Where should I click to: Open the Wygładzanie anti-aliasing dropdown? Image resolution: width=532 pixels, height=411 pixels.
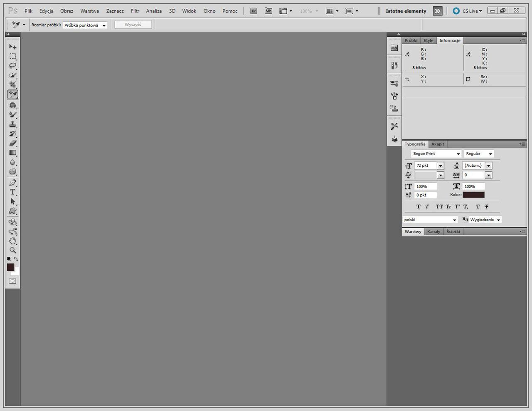485,220
